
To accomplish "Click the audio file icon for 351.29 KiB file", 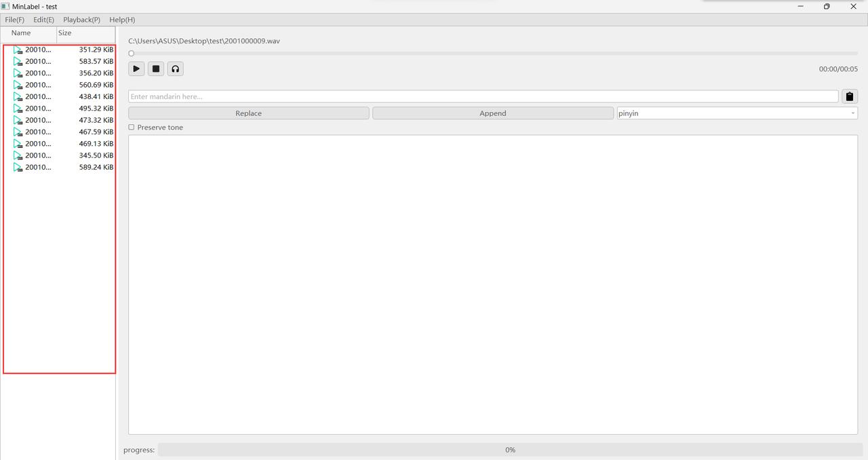I will tap(18, 50).
